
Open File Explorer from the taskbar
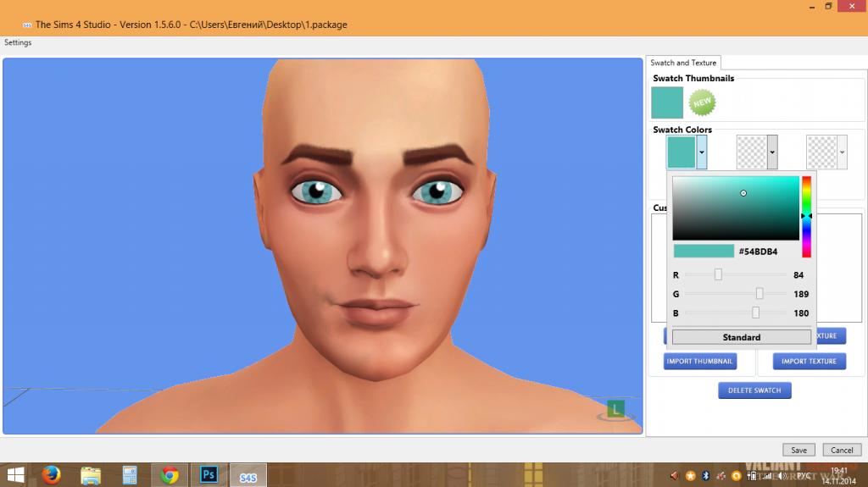pos(91,474)
